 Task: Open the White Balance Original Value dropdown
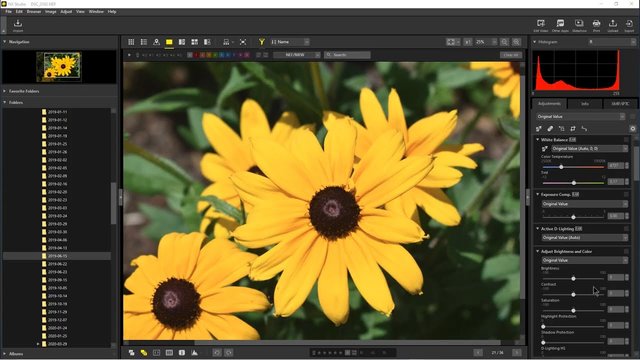pyautogui.click(x=589, y=149)
